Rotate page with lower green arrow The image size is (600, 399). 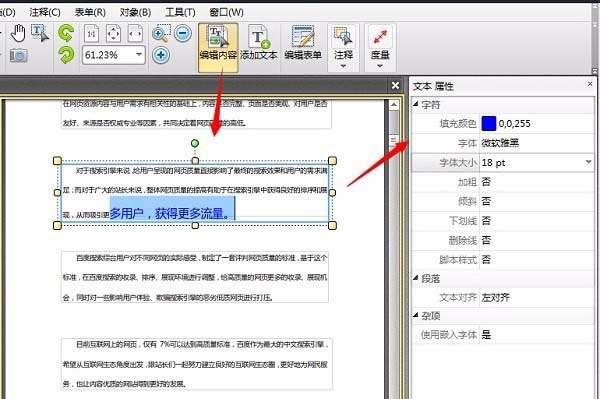click(66, 55)
